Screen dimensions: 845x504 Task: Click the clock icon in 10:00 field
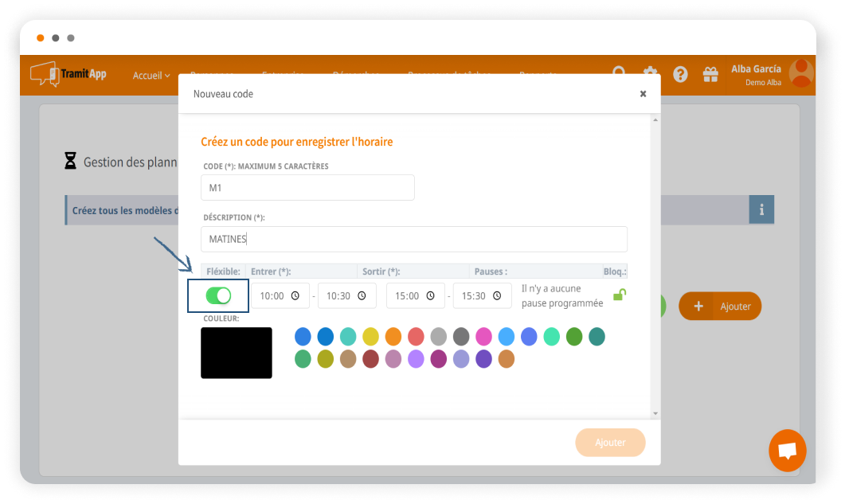pyautogui.click(x=295, y=295)
